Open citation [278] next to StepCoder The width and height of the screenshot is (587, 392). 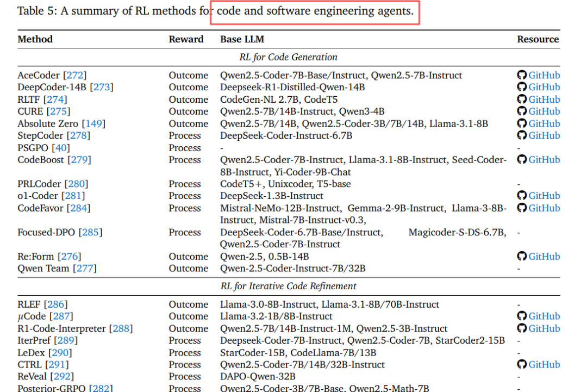[x=79, y=135]
